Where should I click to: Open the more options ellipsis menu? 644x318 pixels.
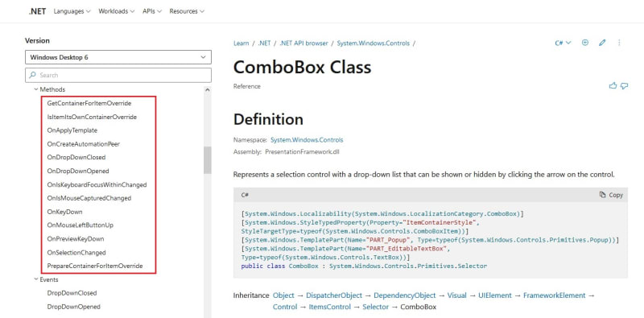click(x=619, y=43)
